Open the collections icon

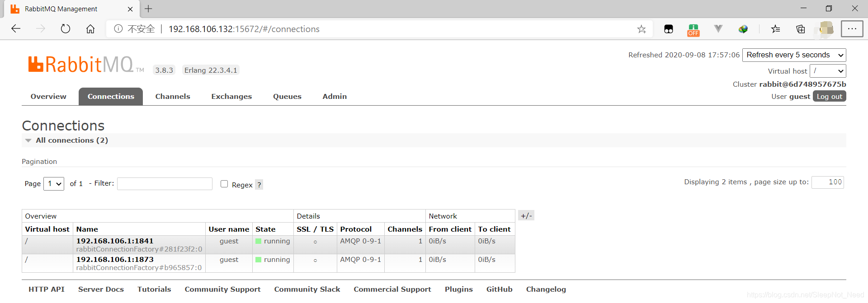click(x=801, y=29)
